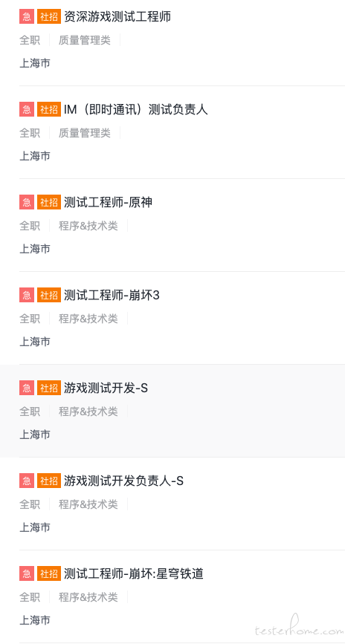Click 全职 label under IM测试负责人
The image size is (345, 644).
[30, 133]
